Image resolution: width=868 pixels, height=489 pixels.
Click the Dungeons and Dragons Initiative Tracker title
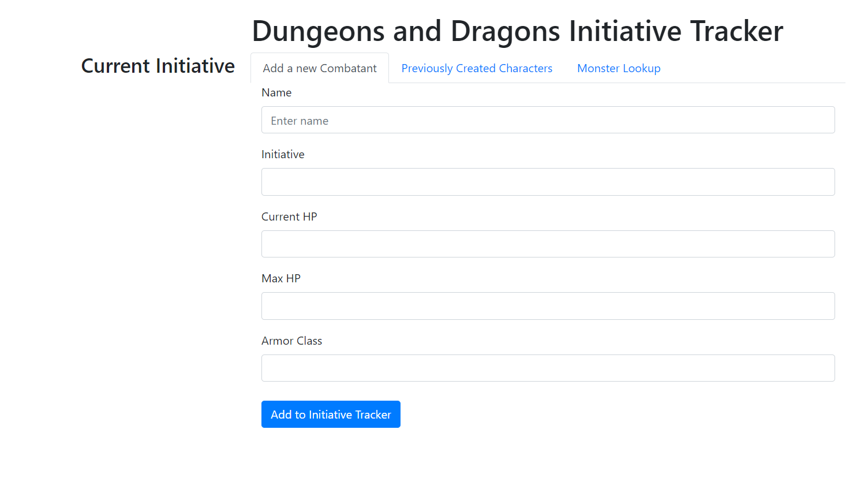click(517, 31)
